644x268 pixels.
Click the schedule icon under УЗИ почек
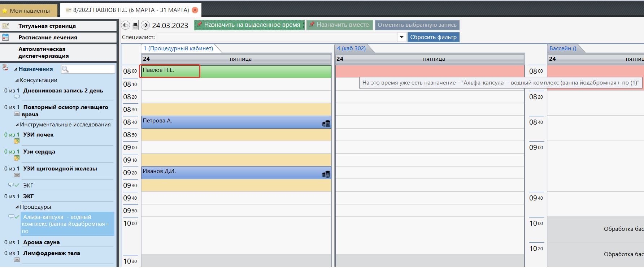point(17,141)
